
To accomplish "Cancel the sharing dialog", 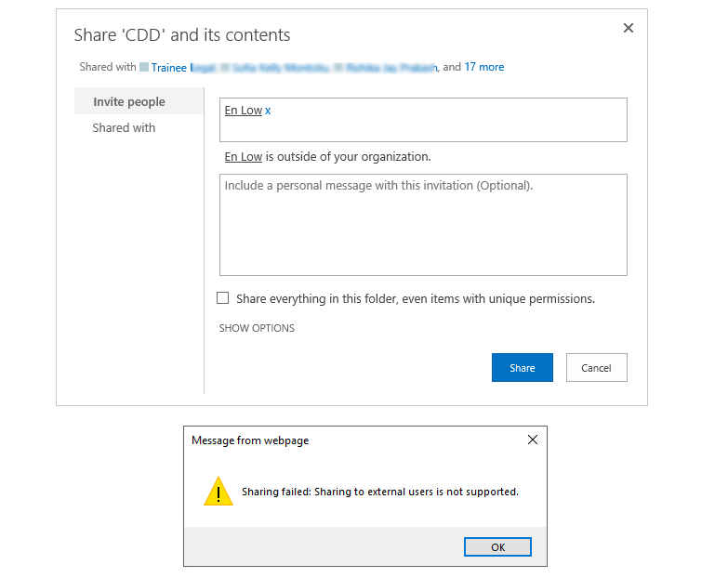I will coord(597,367).
